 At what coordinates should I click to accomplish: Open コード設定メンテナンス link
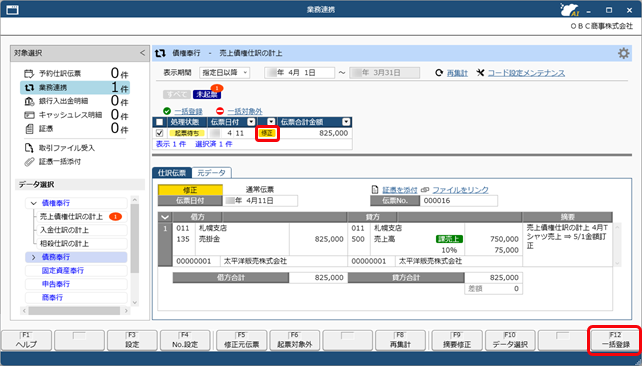526,73
